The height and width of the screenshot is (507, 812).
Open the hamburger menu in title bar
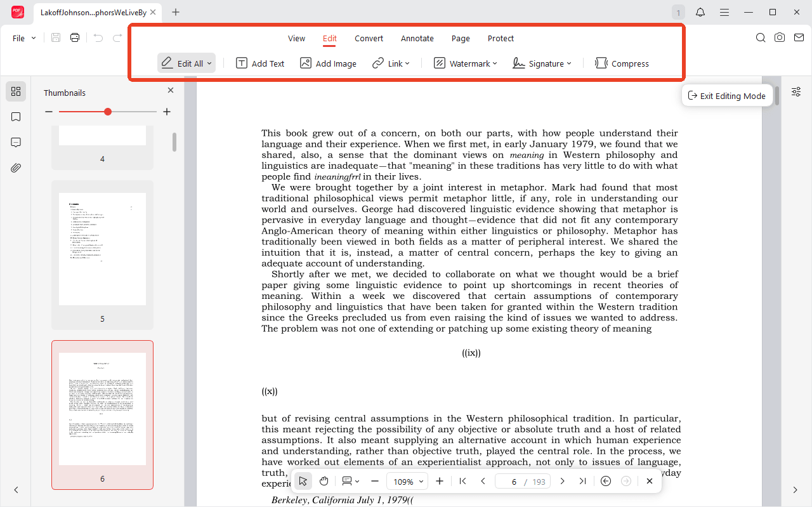pos(724,12)
